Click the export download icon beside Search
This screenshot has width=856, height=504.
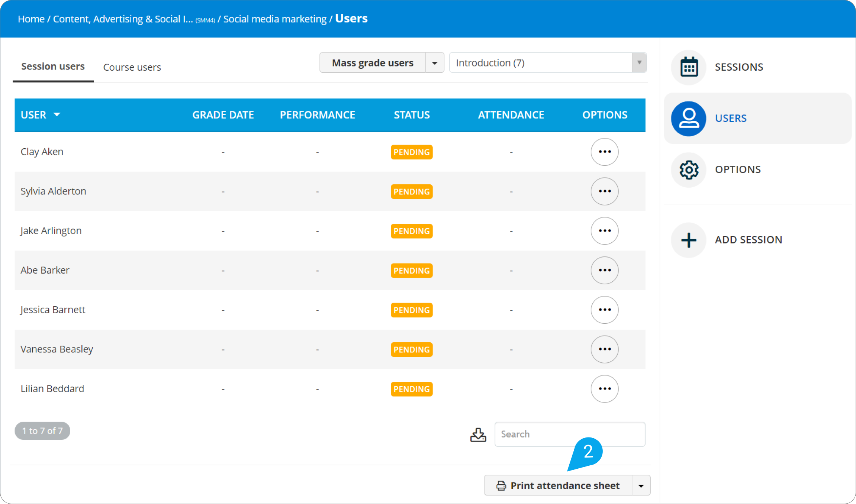(478, 434)
